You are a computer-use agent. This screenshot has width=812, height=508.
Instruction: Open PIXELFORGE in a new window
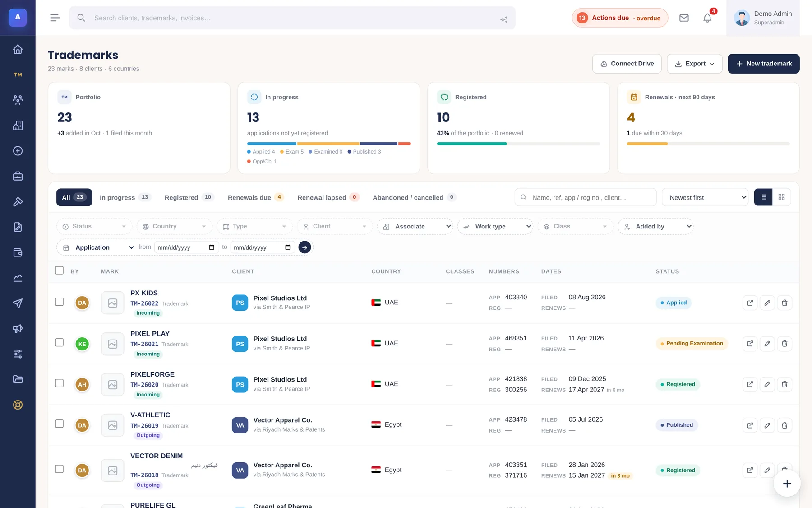(750, 384)
